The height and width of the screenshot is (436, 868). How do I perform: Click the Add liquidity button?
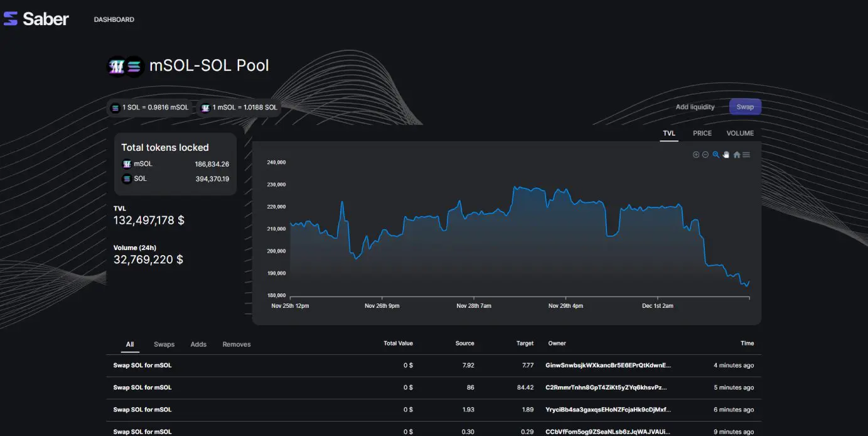695,107
